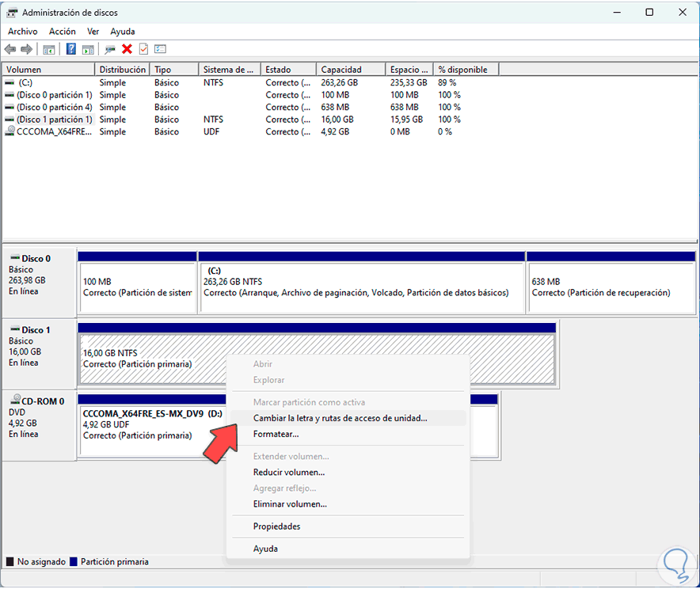Sort by the Tipo column header
The height and width of the screenshot is (589, 700).
(174, 70)
